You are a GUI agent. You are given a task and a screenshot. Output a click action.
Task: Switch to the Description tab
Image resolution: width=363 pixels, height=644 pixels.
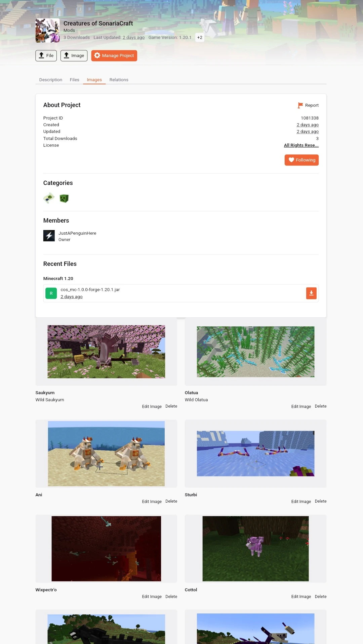pos(51,80)
